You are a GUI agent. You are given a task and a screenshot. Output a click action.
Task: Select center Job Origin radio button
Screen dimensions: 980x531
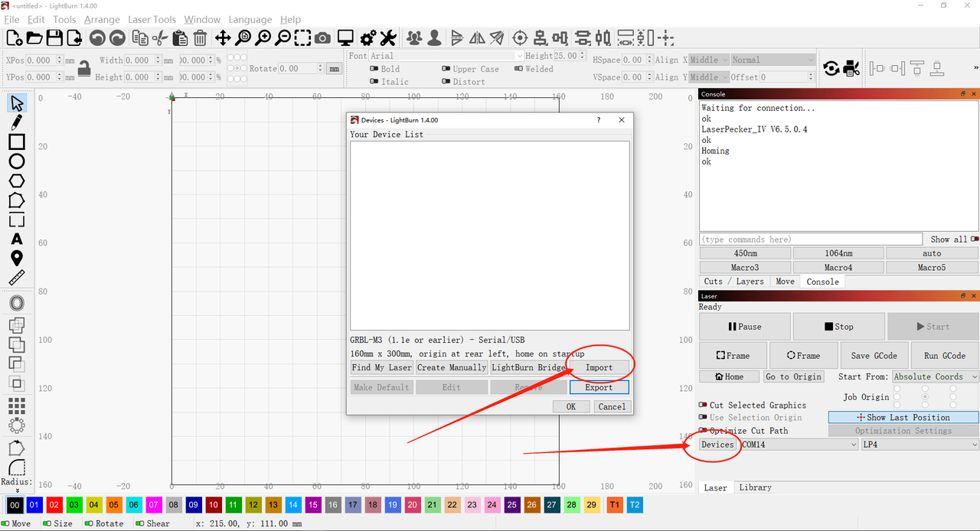[x=925, y=397]
